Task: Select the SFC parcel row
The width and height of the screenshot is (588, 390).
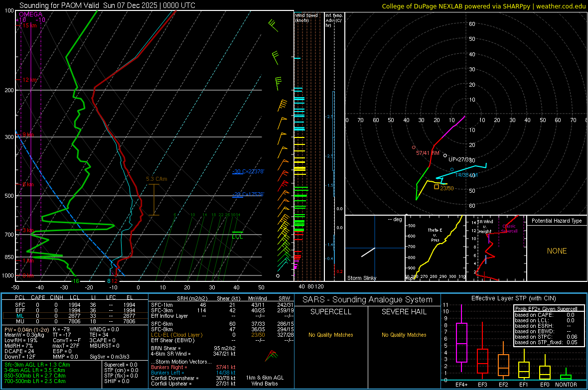Action: (x=75, y=305)
